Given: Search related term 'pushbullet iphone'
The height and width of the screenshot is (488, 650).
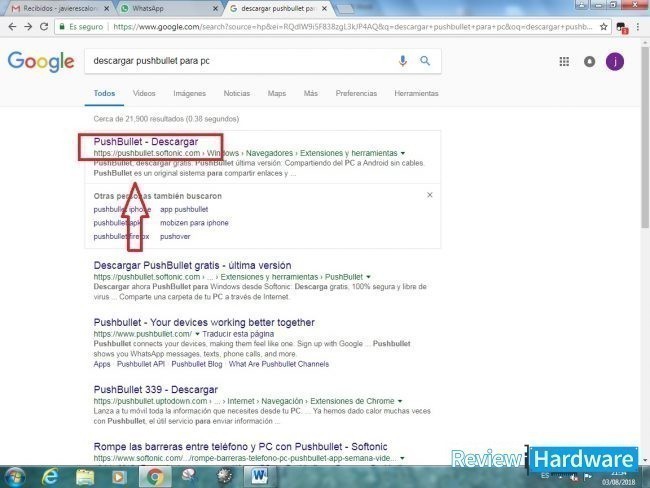Looking at the screenshot, I should pyautogui.click(x=122, y=209).
